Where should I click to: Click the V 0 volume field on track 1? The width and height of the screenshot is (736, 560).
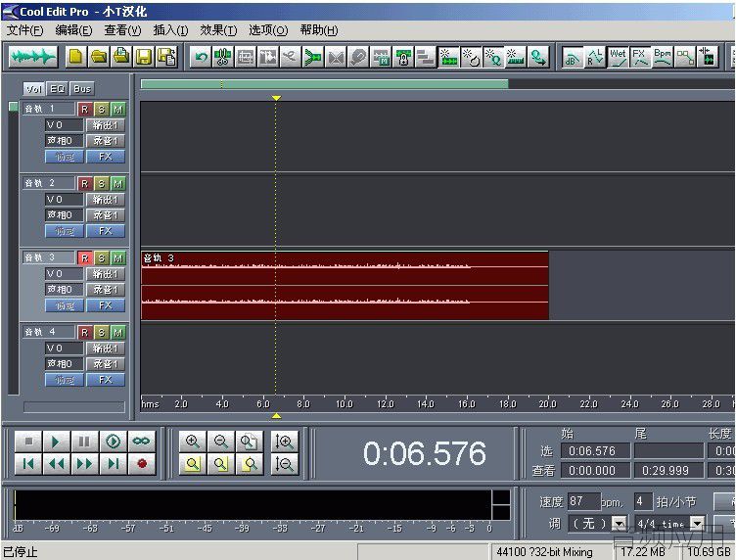pos(64,125)
